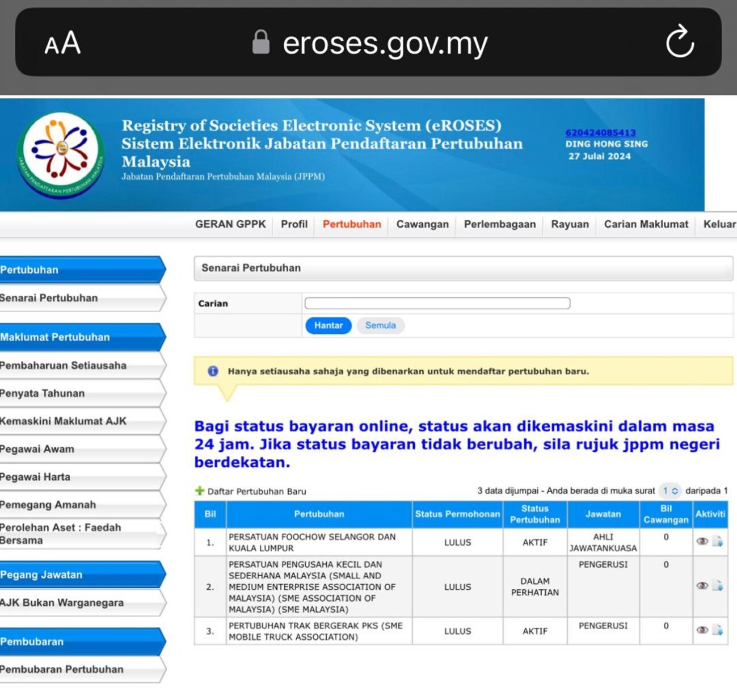The width and height of the screenshot is (737, 700).
Task: Click the Aktiviti column header
Action: 710,514
